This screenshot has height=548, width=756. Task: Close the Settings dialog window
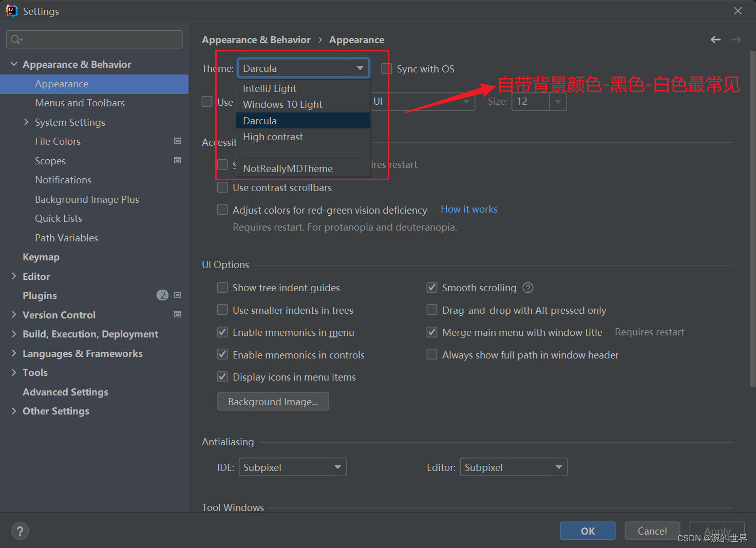click(738, 11)
